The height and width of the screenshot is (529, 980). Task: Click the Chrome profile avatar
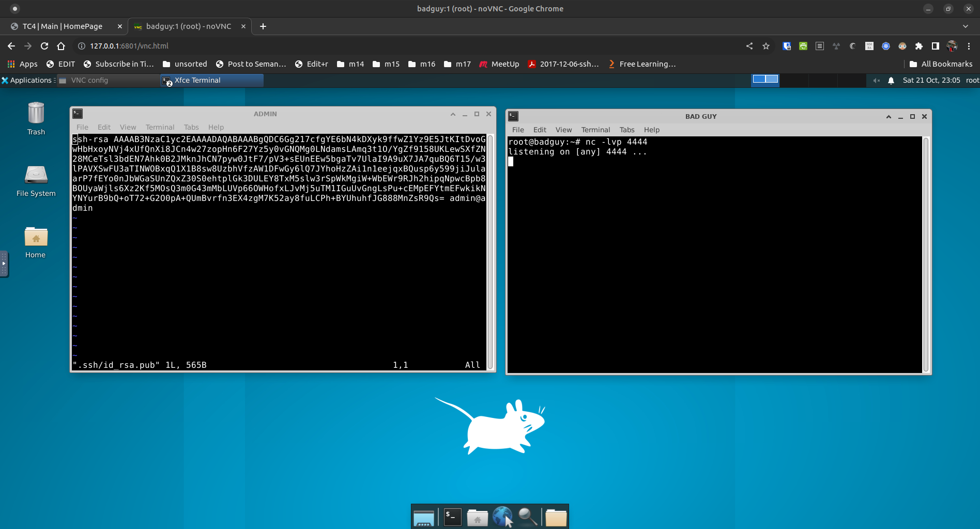click(x=952, y=46)
